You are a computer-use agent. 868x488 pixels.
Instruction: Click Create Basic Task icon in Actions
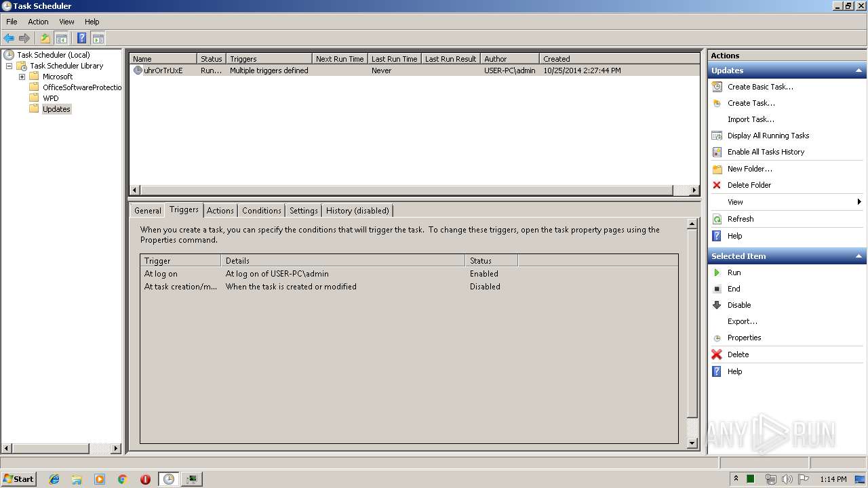click(717, 87)
